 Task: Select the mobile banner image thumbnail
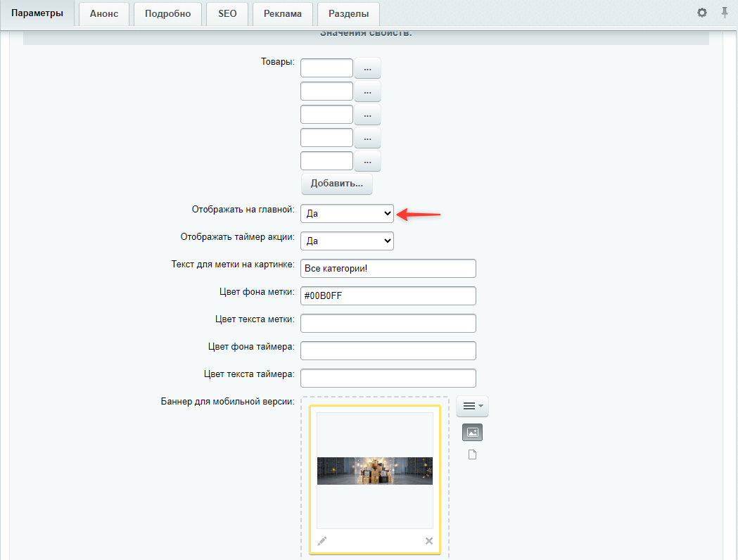click(375, 471)
